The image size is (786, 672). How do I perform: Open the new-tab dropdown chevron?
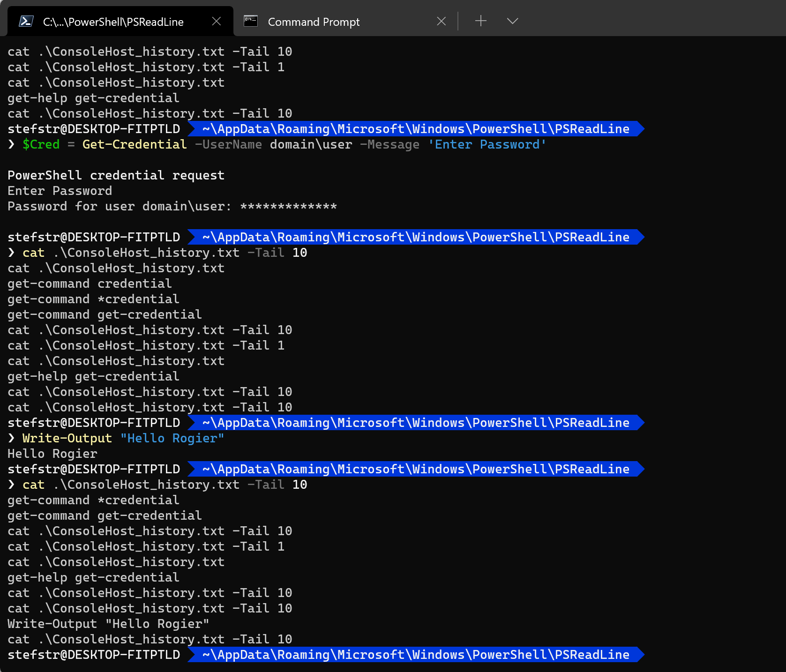(x=512, y=21)
